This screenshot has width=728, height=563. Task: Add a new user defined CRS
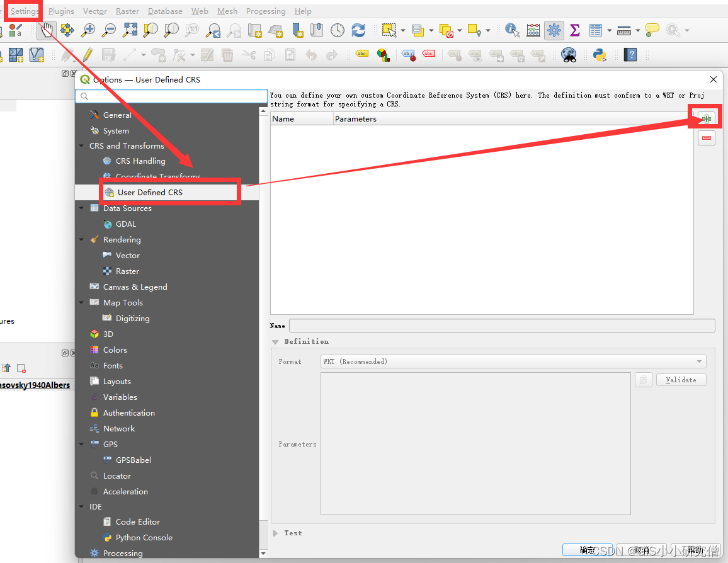tap(706, 119)
